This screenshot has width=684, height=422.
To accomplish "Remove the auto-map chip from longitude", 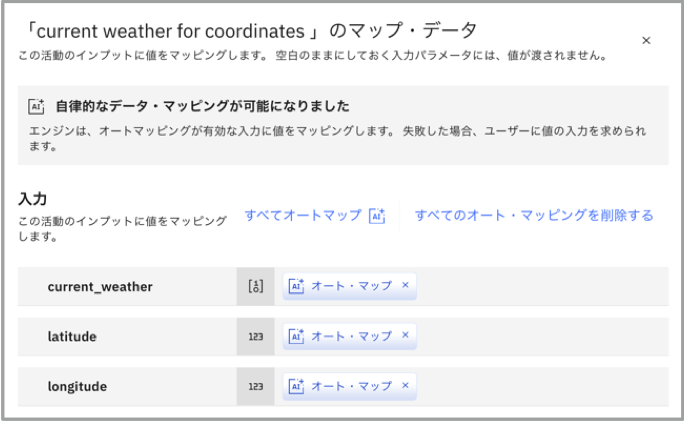I will (x=405, y=385).
